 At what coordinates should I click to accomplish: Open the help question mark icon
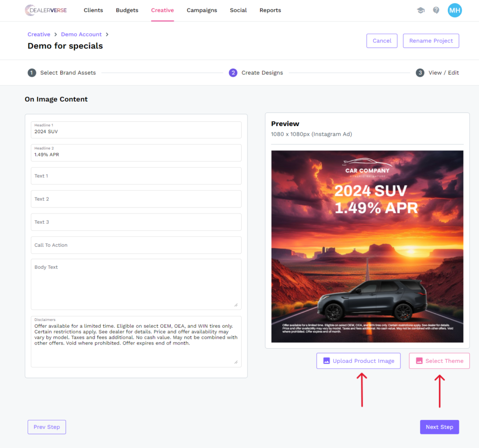[436, 10]
